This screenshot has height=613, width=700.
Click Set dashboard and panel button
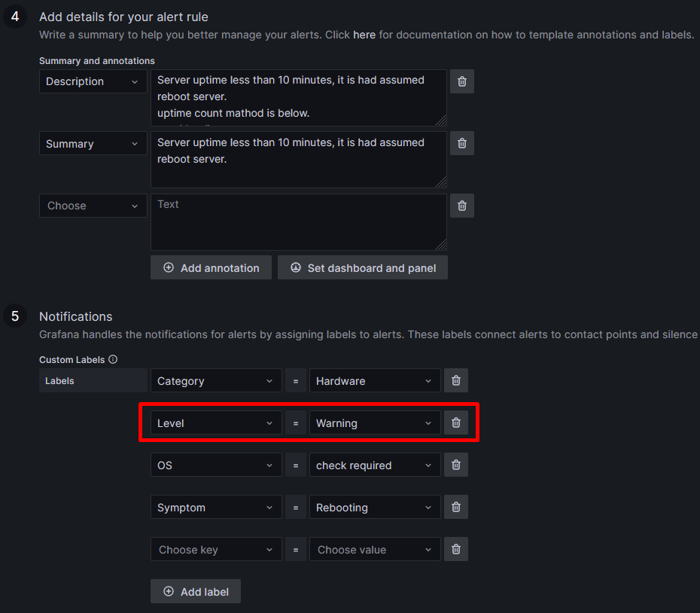point(363,267)
